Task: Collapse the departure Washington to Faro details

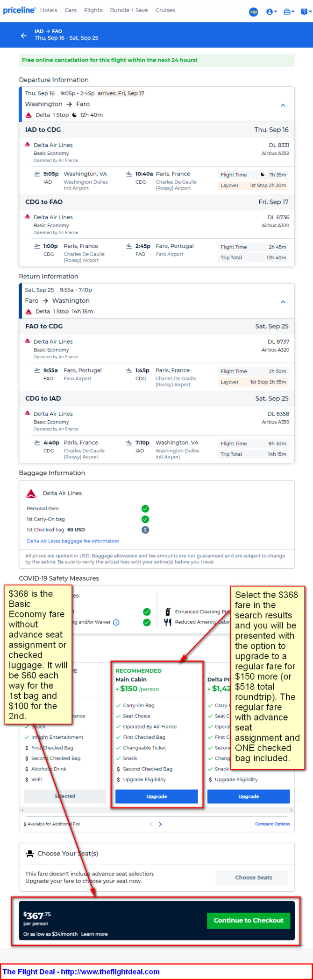Action: coord(283,105)
